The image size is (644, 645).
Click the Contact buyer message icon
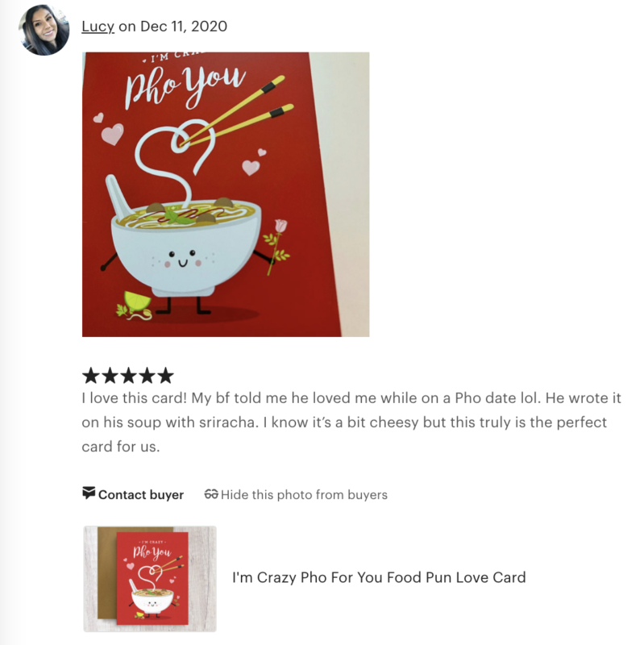pos(89,493)
